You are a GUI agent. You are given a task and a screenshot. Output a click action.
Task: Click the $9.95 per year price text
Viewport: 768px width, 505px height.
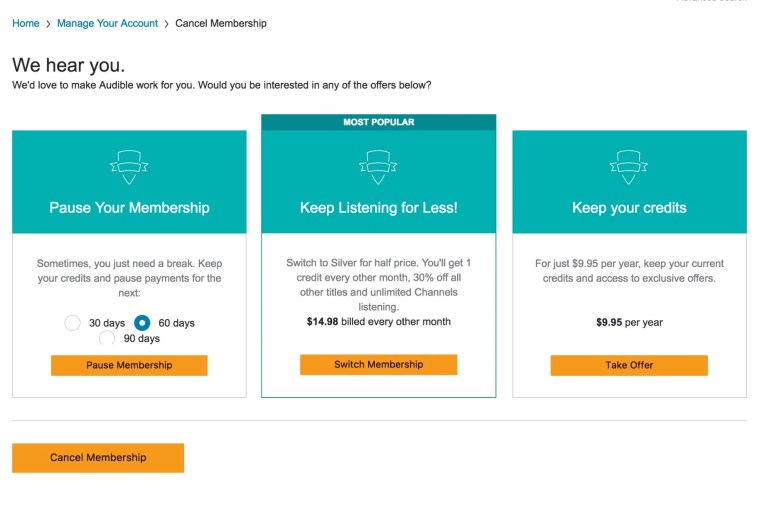[629, 322]
